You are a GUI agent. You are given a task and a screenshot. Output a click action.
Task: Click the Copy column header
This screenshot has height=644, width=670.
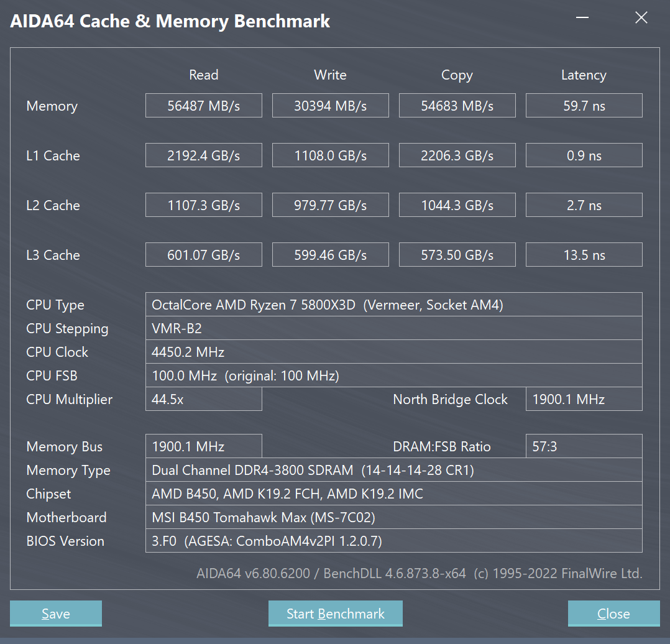click(x=457, y=75)
